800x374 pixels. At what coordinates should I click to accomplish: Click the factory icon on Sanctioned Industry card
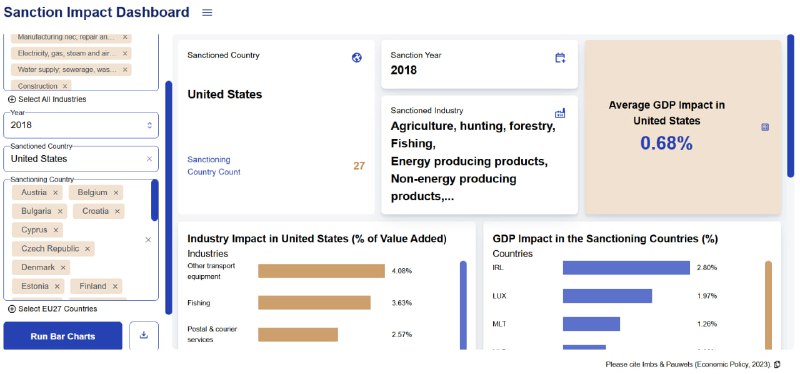pos(560,113)
